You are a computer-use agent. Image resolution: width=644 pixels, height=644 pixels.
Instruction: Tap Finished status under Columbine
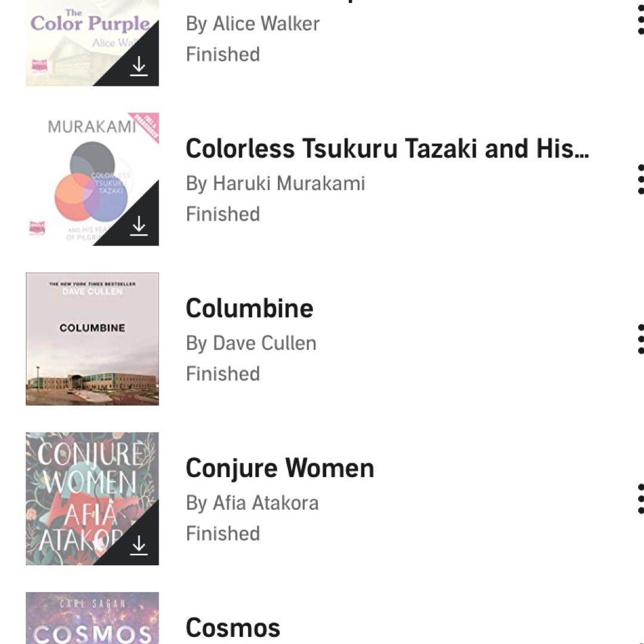pyautogui.click(x=222, y=374)
